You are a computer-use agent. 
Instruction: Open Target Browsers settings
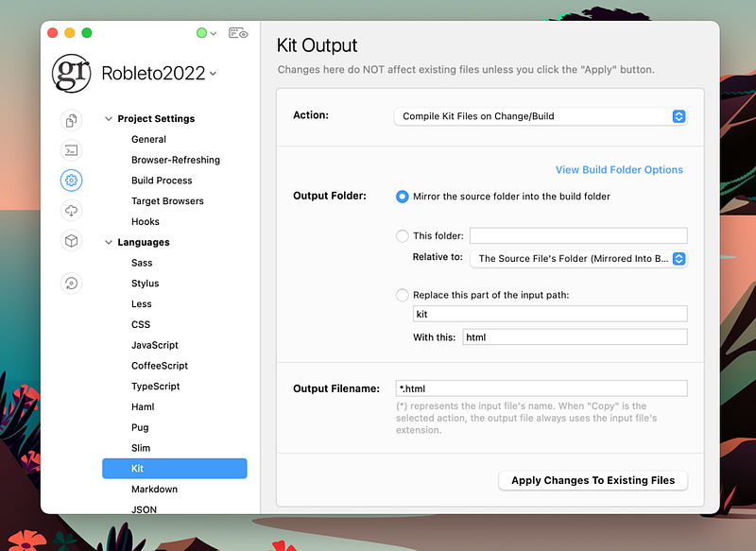click(167, 201)
